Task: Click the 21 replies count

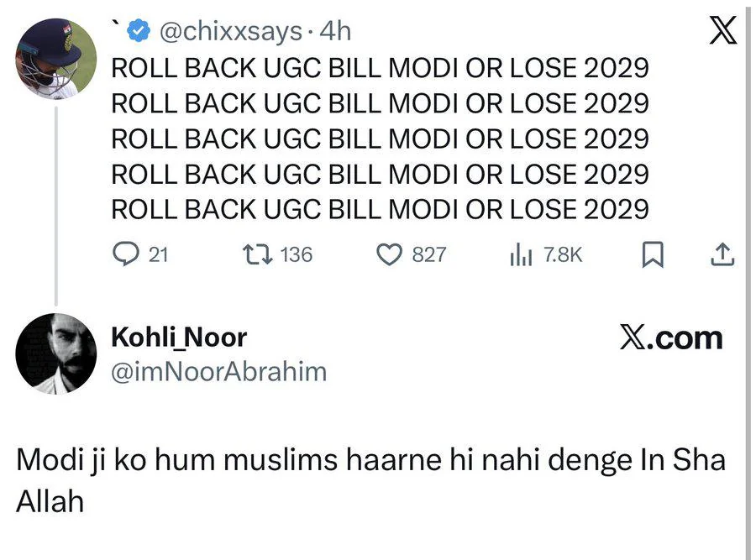Action: click(x=158, y=254)
